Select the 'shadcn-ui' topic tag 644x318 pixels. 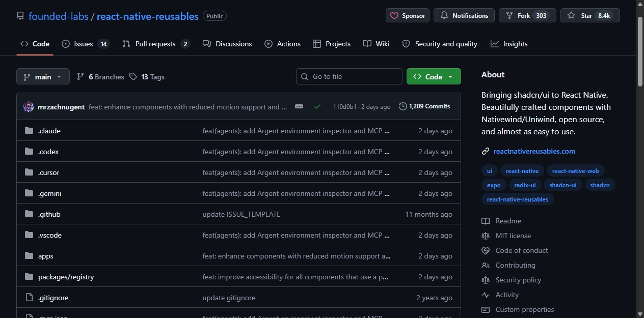coord(563,185)
